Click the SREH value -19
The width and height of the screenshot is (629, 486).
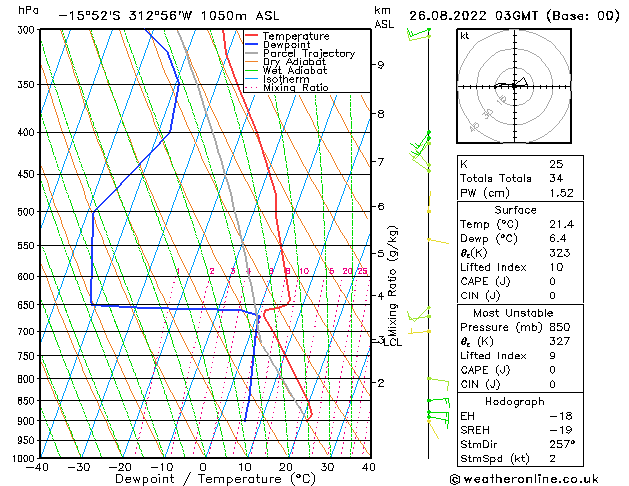pos(561,430)
